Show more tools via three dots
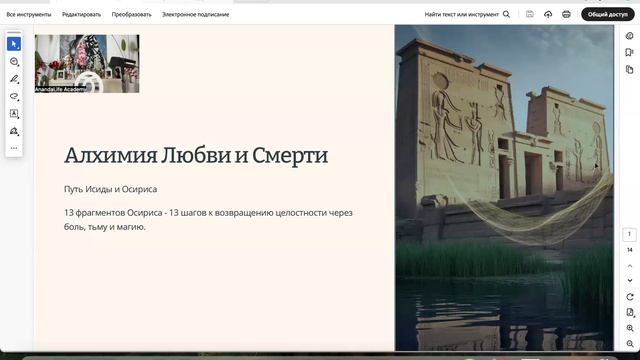Screen dimensions: 640x360 [14, 148]
